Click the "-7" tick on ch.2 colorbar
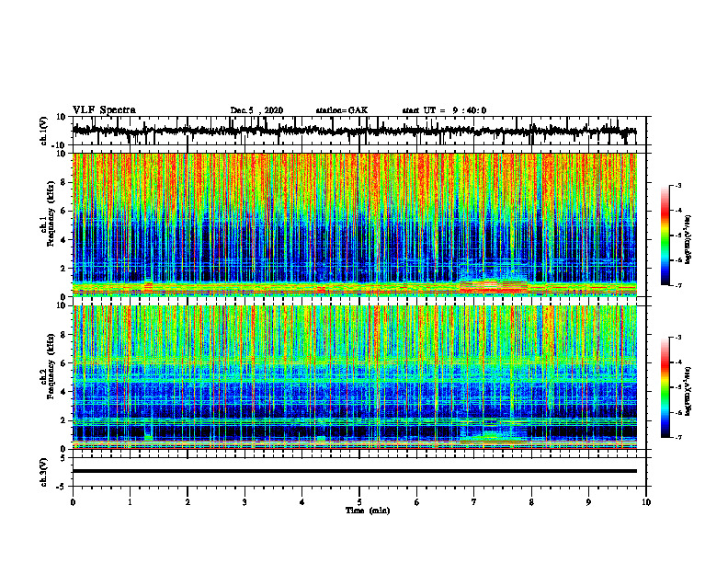Screen dimensions: 728x563 (x=677, y=437)
